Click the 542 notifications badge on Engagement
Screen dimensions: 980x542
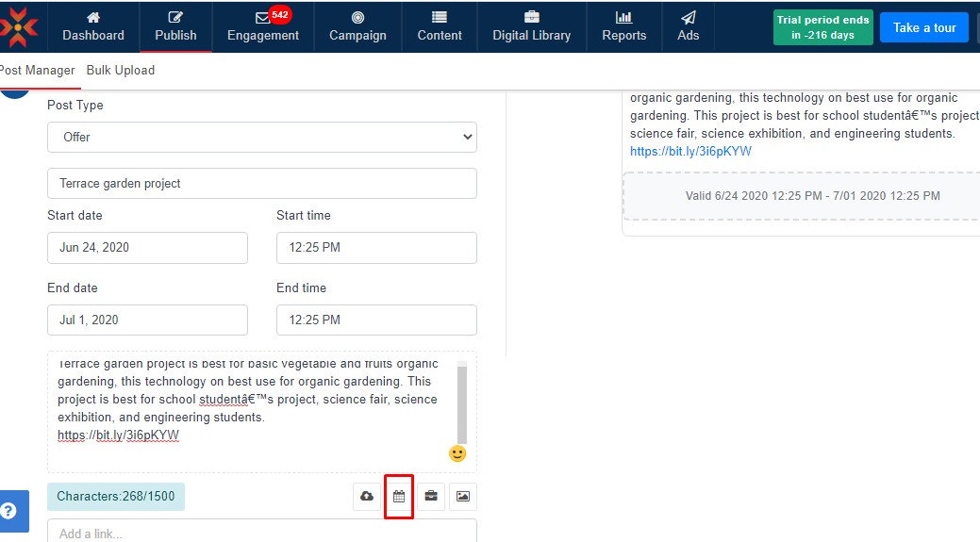tap(279, 15)
